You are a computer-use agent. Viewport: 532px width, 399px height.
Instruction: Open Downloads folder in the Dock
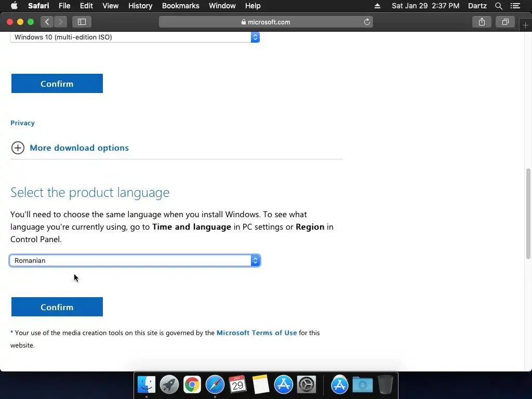click(x=362, y=385)
